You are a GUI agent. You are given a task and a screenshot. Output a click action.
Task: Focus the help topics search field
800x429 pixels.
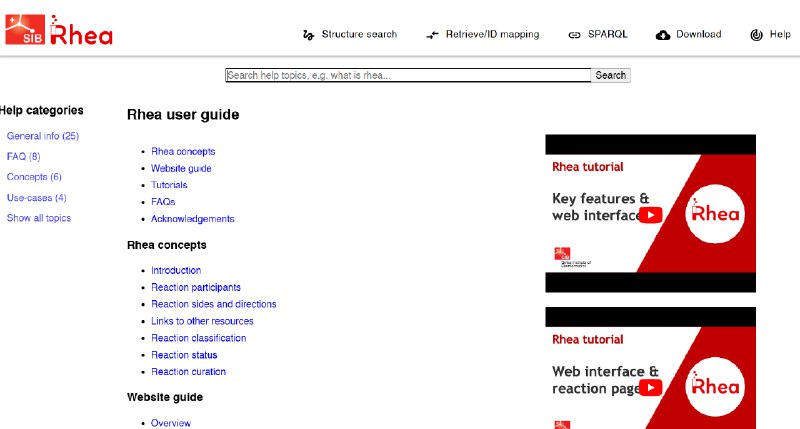pyautogui.click(x=408, y=75)
